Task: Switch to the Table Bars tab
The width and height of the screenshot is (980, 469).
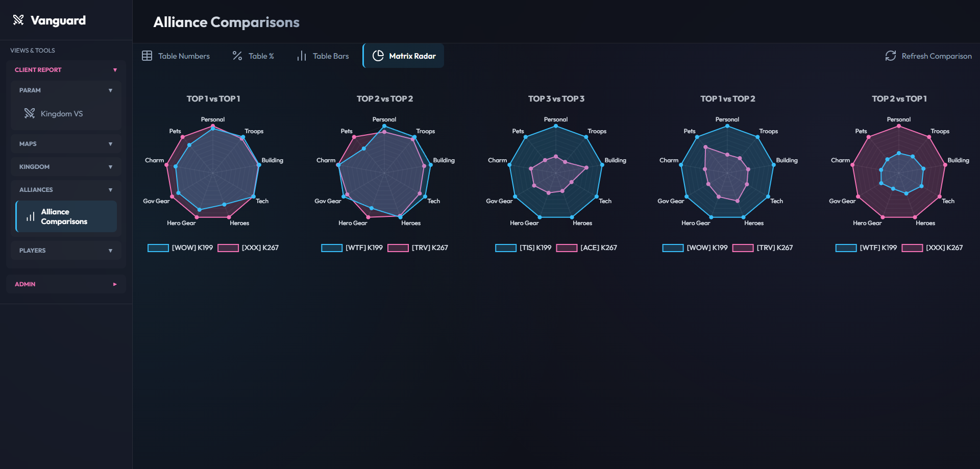Action: (323, 56)
